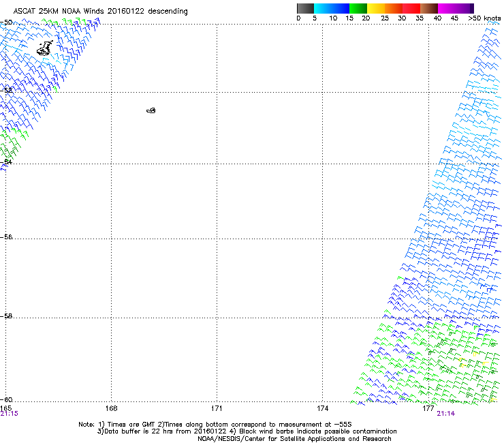Click the larger island outline at upper left
The height and width of the screenshot is (443, 504).
(45, 48)
